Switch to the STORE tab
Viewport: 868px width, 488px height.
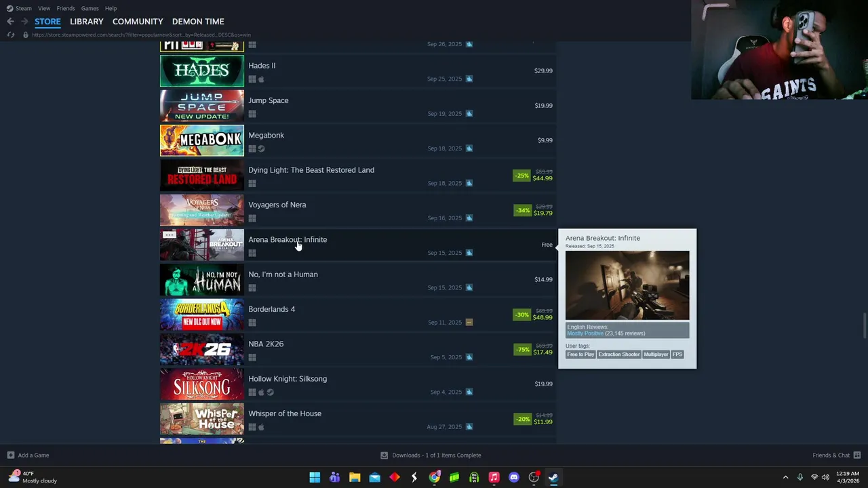pyautogui.click(x=47, y=22)
